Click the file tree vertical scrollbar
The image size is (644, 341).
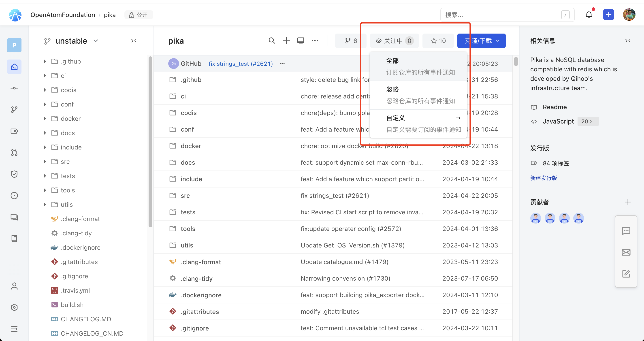coord(150,142)
